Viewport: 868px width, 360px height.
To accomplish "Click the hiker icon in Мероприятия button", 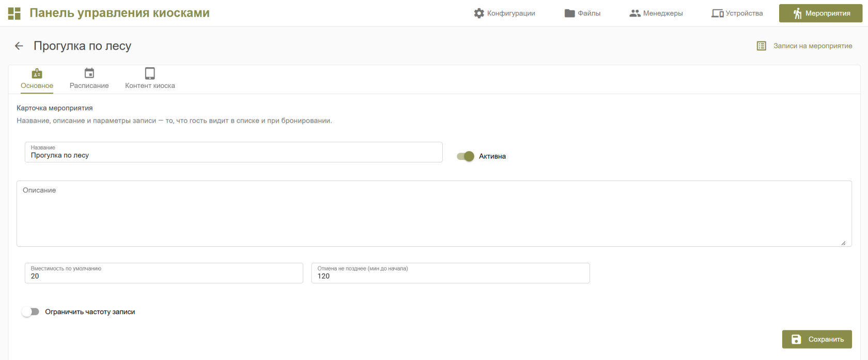I will tap(797, 13).
